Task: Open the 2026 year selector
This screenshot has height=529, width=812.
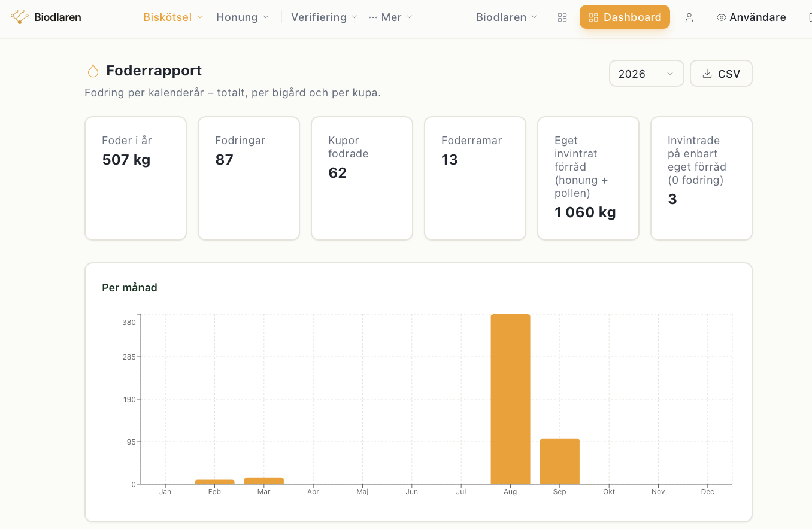Action: tap(646, 74)
